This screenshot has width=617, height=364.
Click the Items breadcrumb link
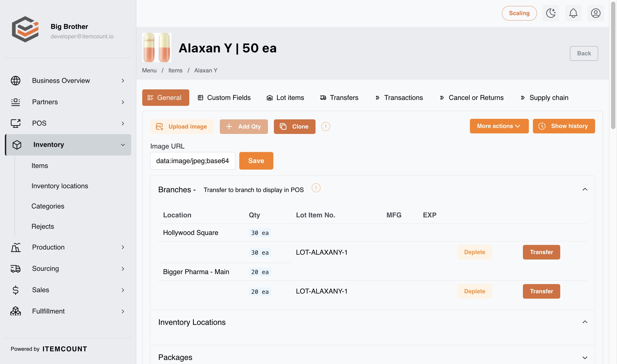point(175,70)
